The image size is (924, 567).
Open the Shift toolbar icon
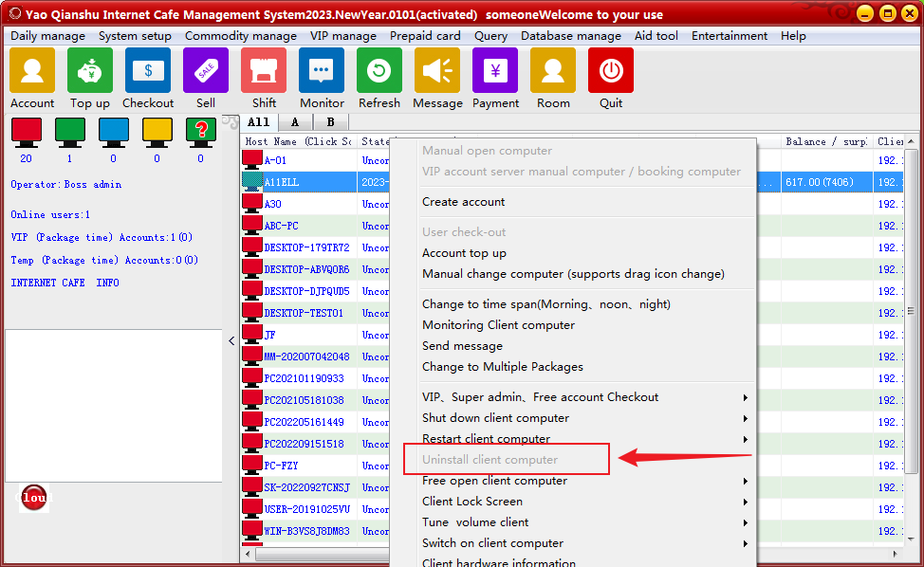pos(264,71)
